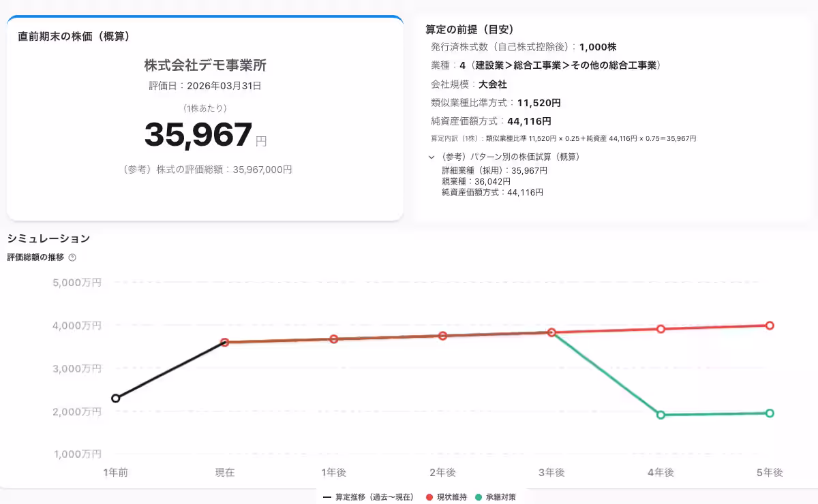Screen dimensions: 818x504
Task: Click the 4,000万円 y-axis label
Action: click(x=77, y=326)
